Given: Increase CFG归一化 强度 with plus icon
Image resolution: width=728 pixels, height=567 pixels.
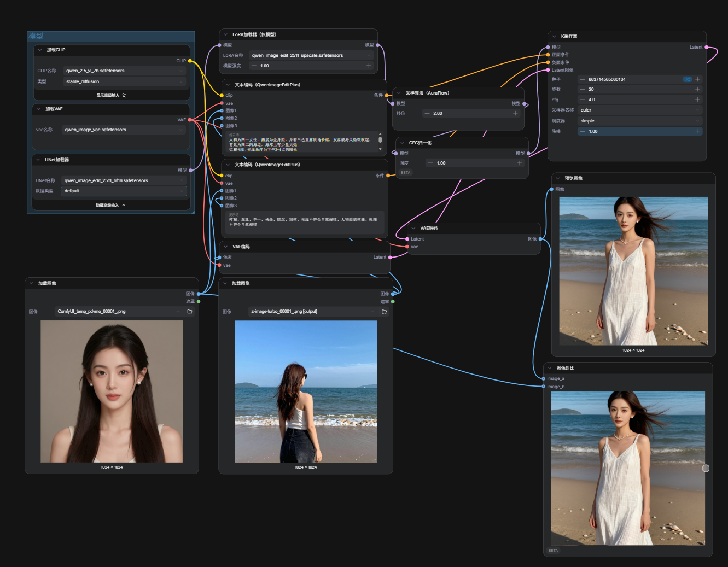Looking at the screenshot, I should point(520,163).
